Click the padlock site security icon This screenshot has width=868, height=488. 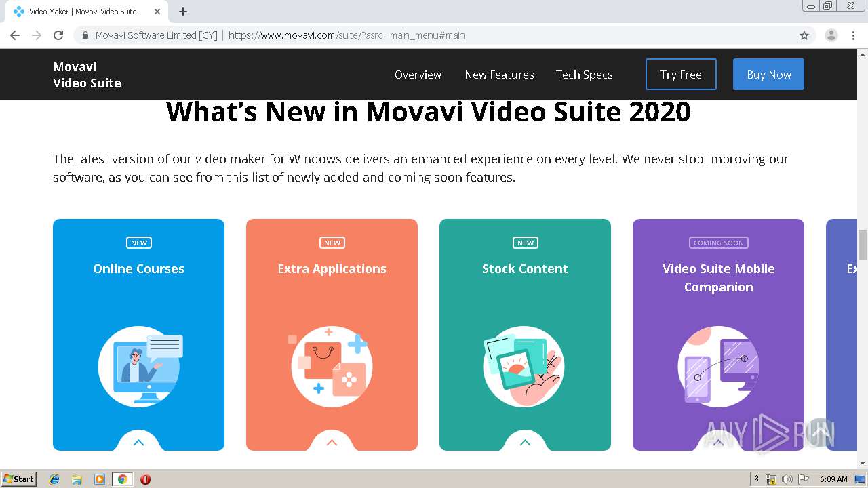click(x=85, y=35)
